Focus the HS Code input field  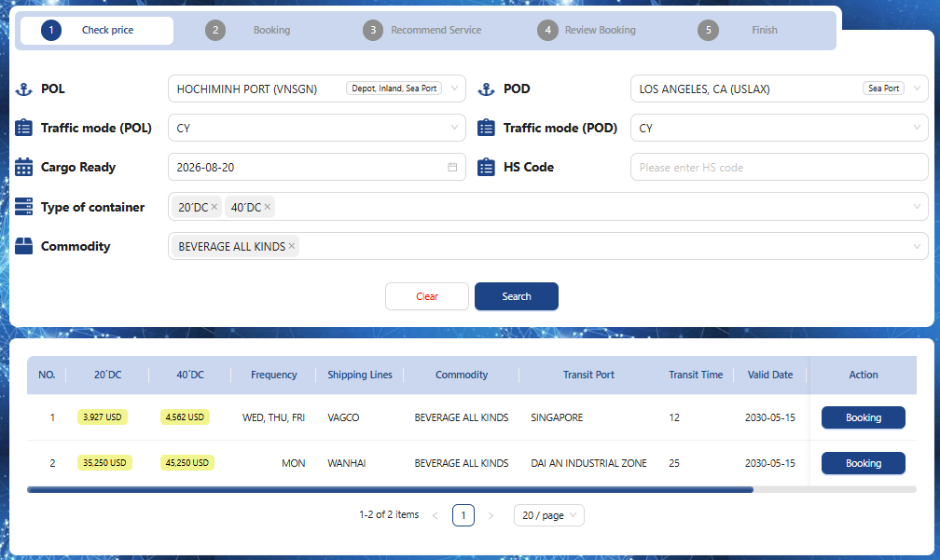click(780, 167)
